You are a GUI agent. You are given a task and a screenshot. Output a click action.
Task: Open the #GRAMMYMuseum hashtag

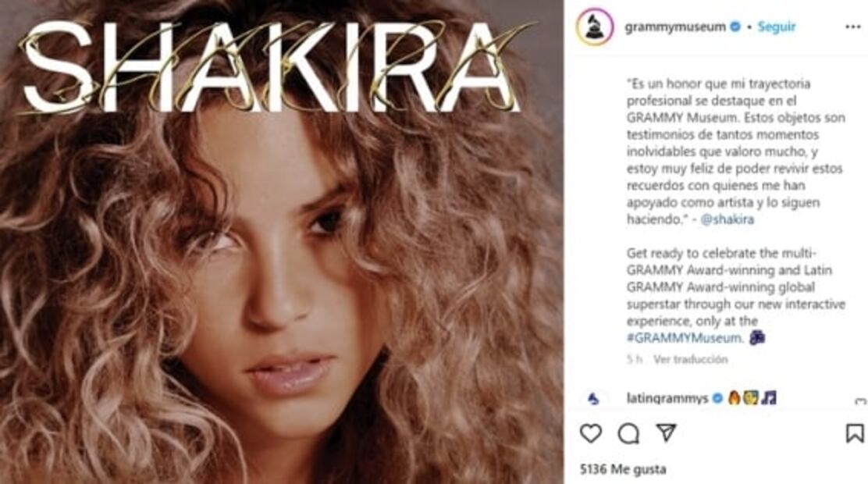point(685,338)
